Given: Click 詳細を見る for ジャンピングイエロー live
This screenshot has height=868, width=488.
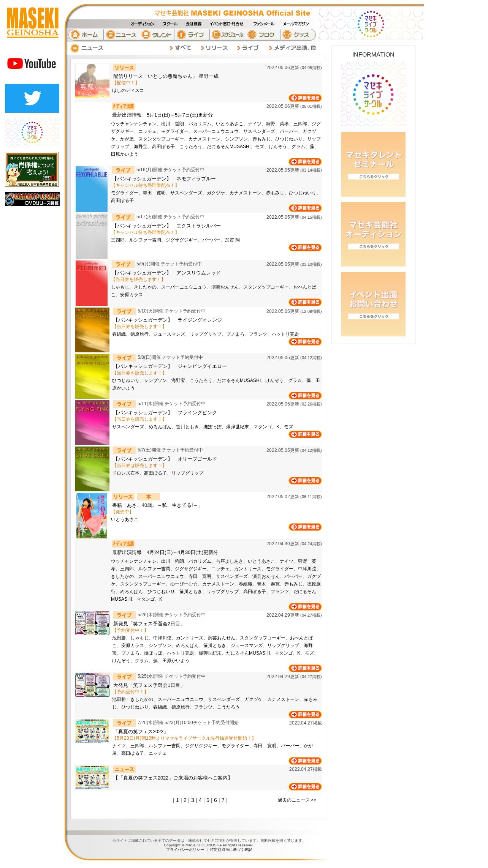Looking at the screenshot, I should click(x=305, y=396).
